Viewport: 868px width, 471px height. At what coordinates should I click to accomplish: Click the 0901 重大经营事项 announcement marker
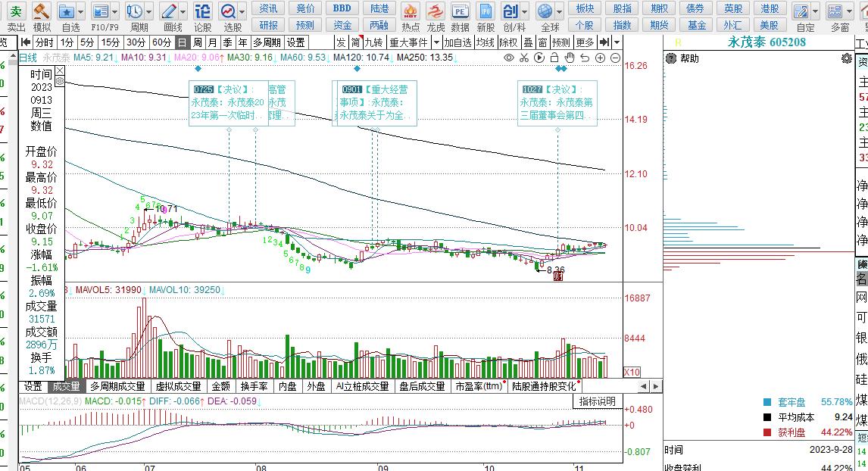tap(374, 102)
